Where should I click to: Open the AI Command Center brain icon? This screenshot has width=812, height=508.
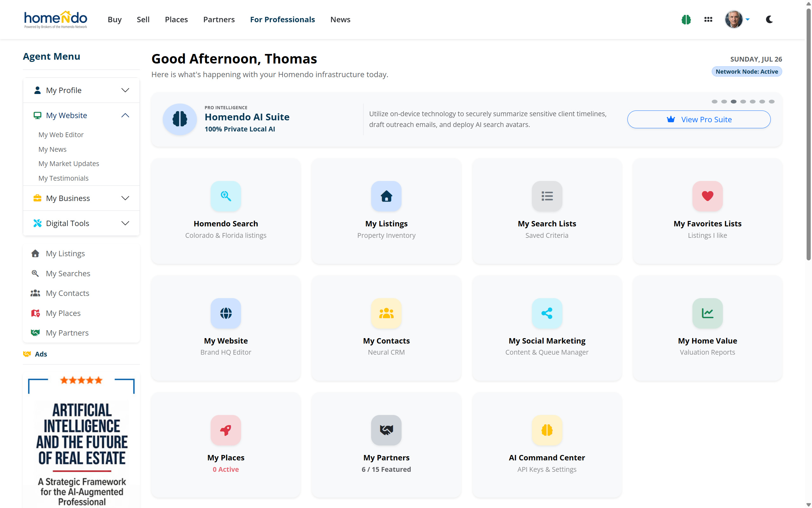point(547,430)
